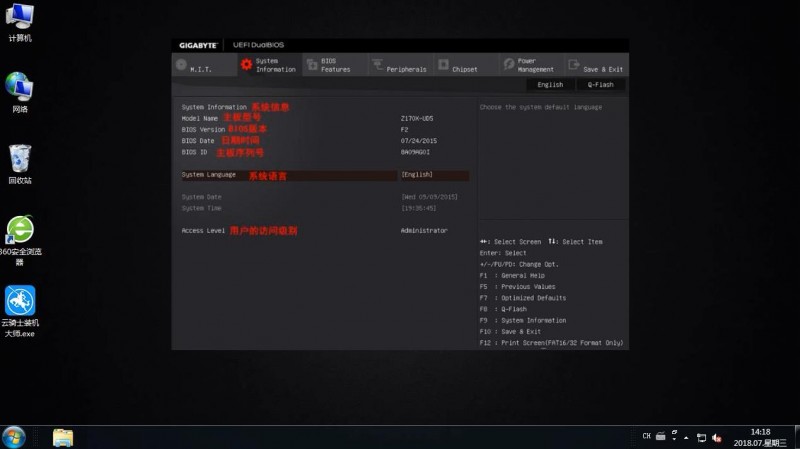This screenshot has width=800, height=449.
Task: Launch the 云骑士装机大师.exe desktop icon
Action: (x=20, y=311)
